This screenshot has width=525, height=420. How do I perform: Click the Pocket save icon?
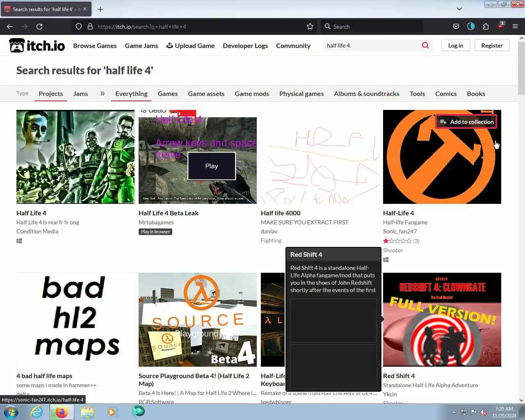456,26
